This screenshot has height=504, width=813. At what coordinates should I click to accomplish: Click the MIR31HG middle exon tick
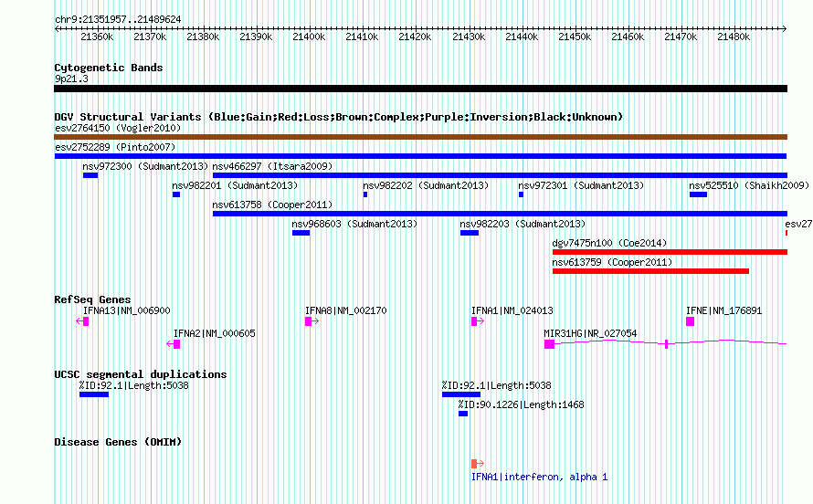coord(666,344)
